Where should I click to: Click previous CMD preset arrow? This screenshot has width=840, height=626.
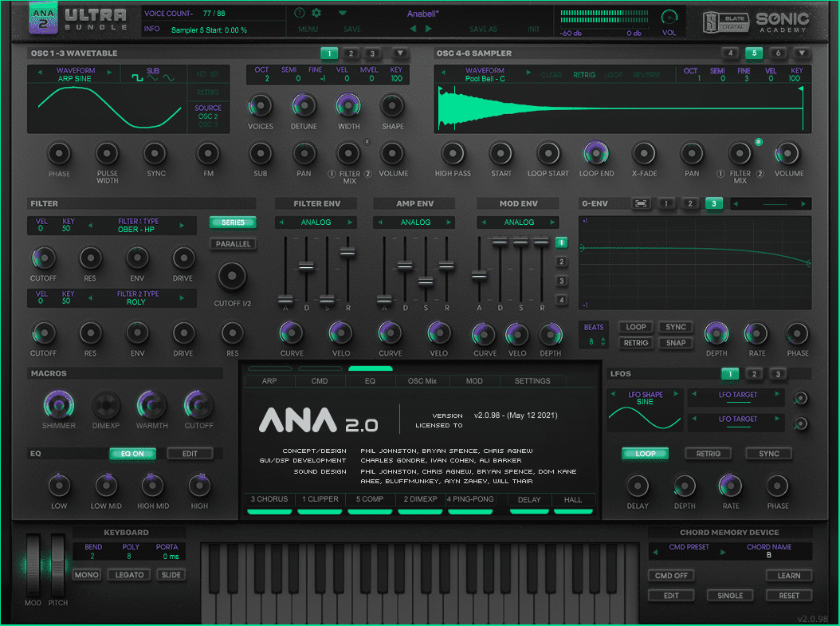coord(655,552)
